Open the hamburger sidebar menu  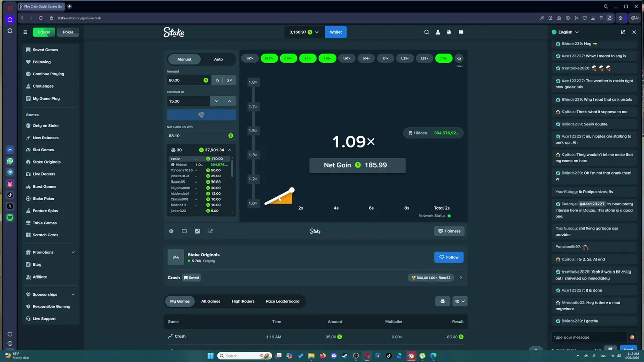coord(25,32)
